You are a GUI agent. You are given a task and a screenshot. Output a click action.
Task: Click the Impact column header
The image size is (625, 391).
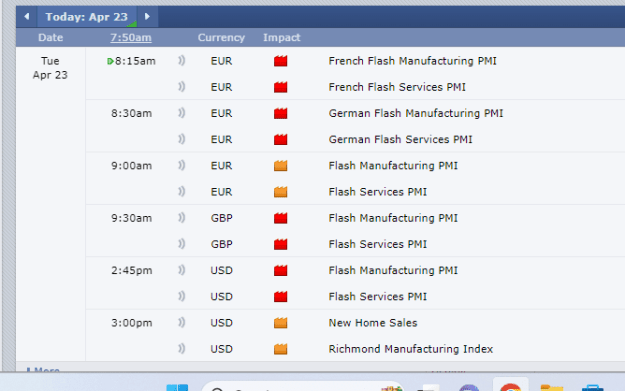click(x=281, y=37)
